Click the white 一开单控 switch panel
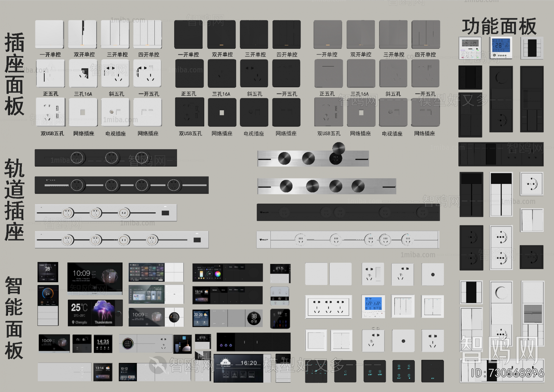This screenshot has width=554, height=392. pos(50,34)
